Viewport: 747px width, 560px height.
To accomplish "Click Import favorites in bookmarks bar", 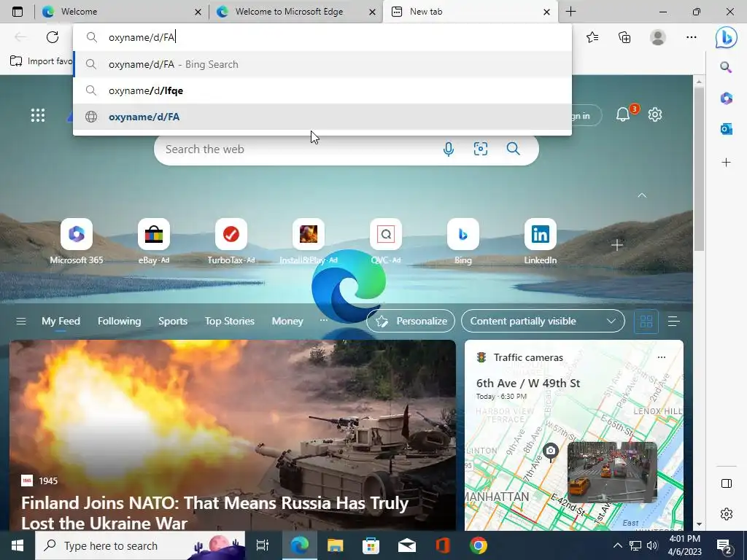I will [x=42, y=61].
